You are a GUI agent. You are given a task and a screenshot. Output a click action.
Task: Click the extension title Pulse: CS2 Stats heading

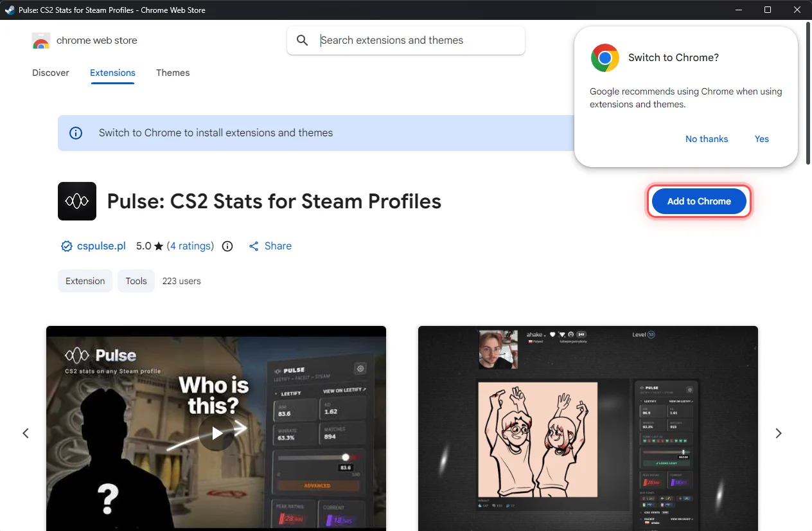coord(274,201)
